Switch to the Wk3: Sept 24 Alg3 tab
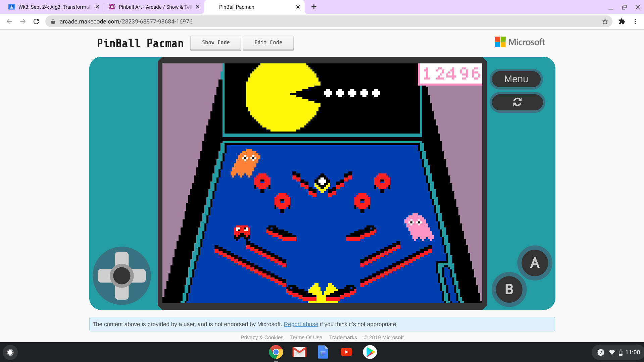644x362 pixels. coord(54,7)
